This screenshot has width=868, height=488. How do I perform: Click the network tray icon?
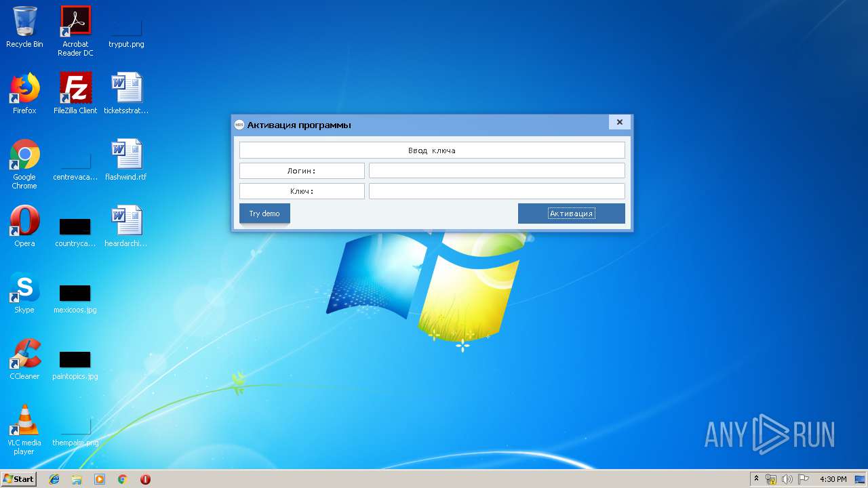[x=771, y=479]
